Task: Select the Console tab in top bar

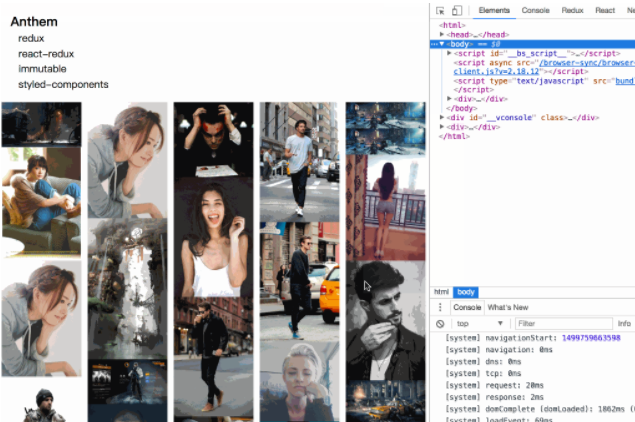Action: point(535,10)
